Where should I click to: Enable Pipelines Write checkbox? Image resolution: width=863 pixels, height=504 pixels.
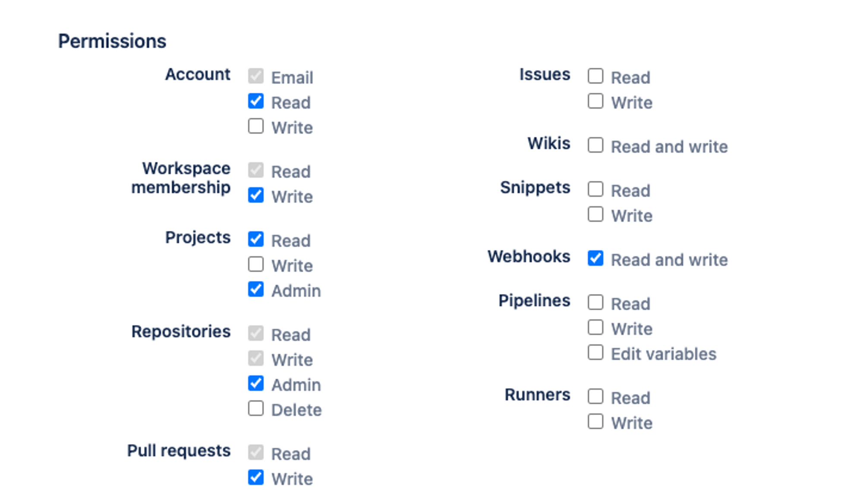[595, 327]
